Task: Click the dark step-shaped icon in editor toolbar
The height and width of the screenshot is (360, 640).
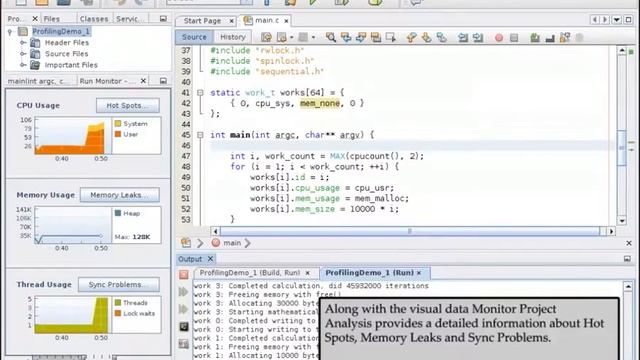Action: pos(550,38)
